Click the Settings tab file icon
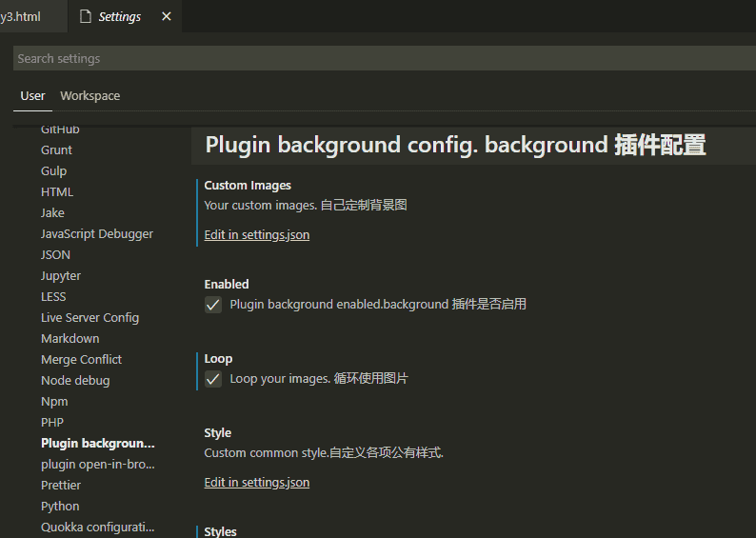This screenshot has width=756, height=538. (x=86, y=17)
